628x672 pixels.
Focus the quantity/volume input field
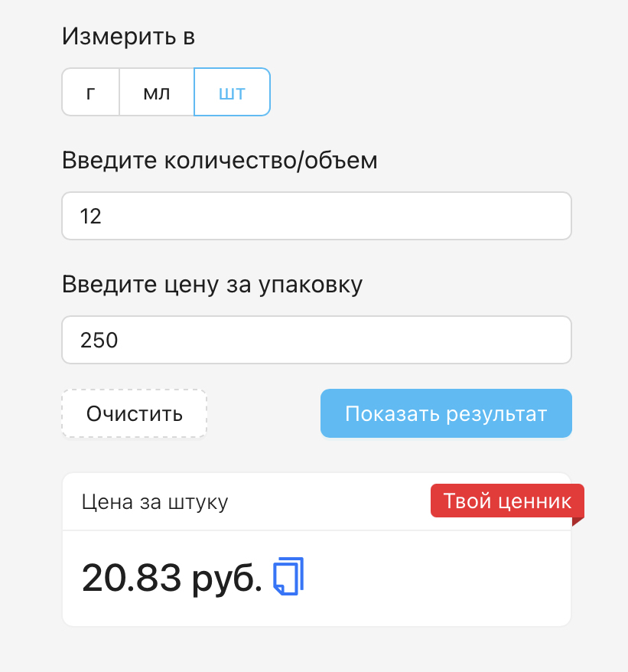[316, 216]
